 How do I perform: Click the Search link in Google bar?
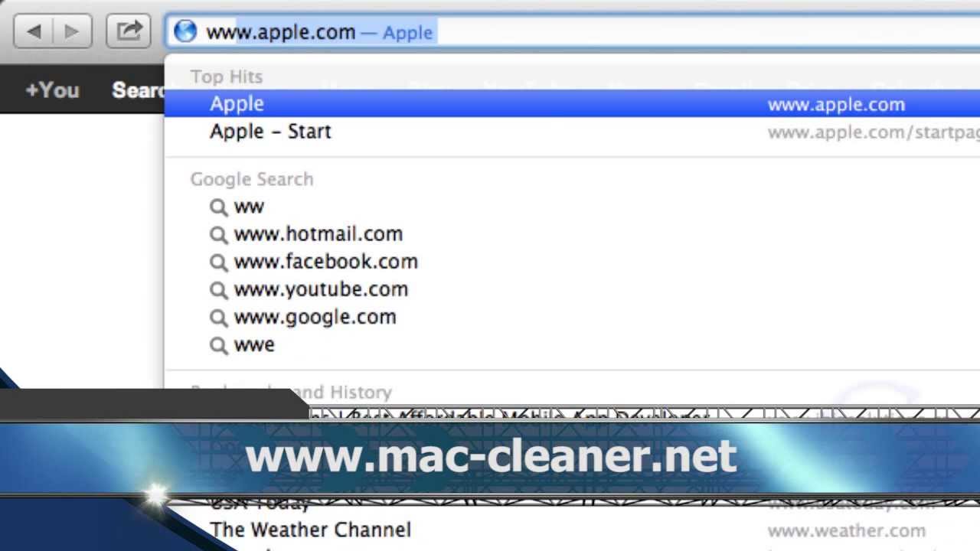139,90
